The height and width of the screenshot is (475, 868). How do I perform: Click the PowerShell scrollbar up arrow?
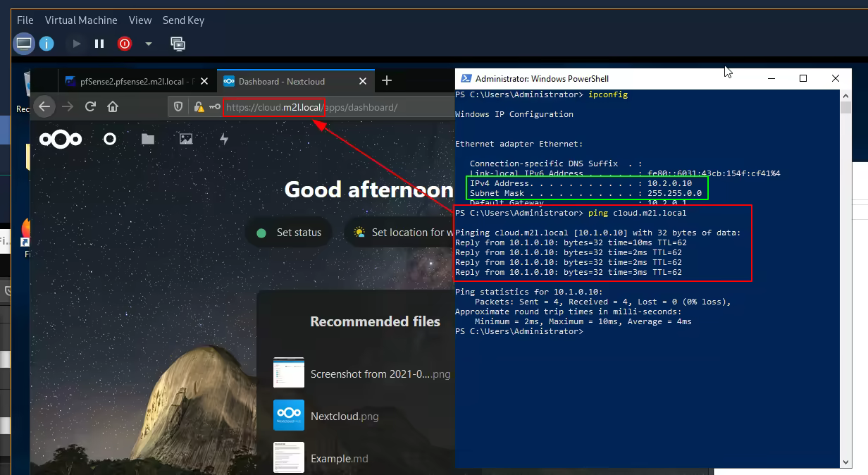point(846,95)
